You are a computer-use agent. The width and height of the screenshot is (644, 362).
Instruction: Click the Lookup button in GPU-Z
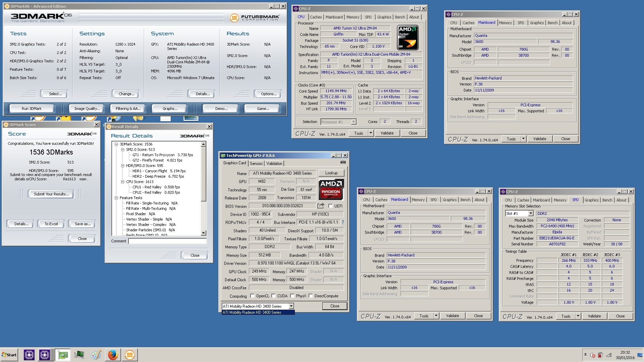click(x=331, y=173)
